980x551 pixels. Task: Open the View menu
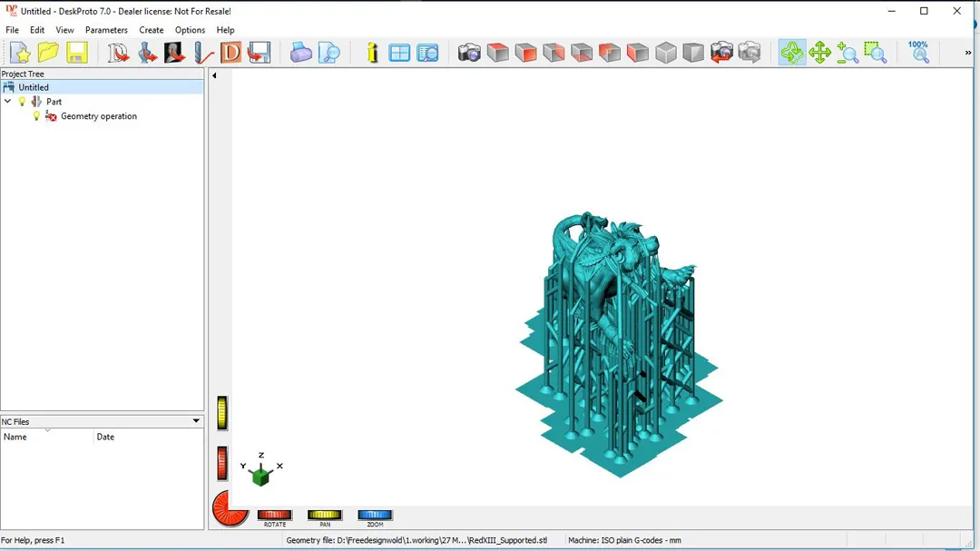tap(64, 30)
